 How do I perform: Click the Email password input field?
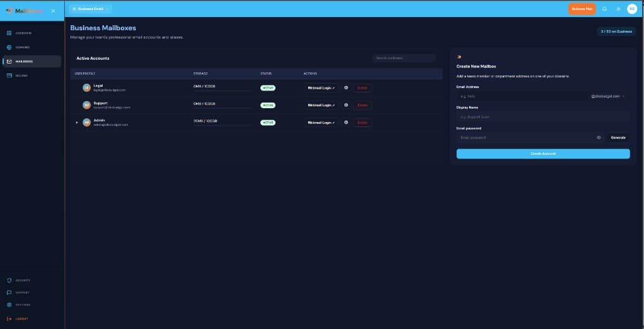pyautogui.click(x=530, y=138)
